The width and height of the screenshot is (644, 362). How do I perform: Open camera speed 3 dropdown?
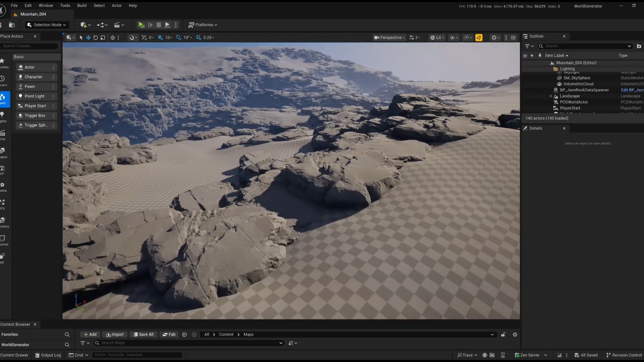point(415,38)
